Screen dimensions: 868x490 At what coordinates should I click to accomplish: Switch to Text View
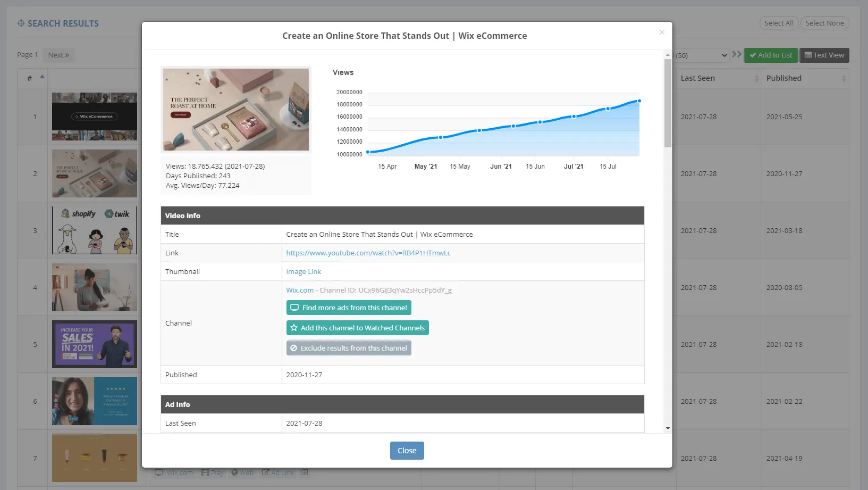click(824, 55)
